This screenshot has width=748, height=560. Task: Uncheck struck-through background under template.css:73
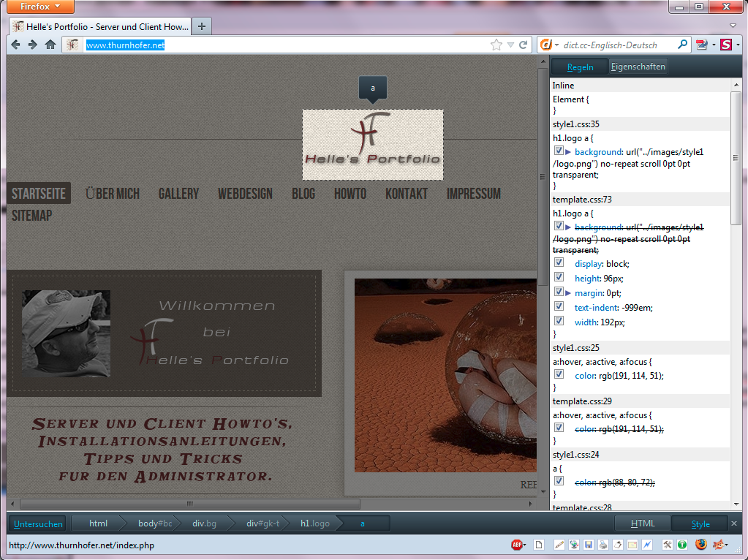pos(559,226)
